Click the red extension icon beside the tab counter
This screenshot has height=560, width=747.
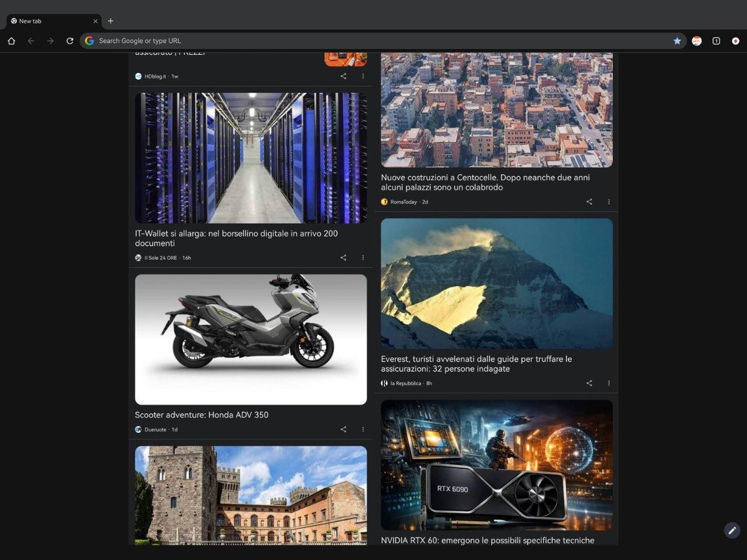(735, 41)
